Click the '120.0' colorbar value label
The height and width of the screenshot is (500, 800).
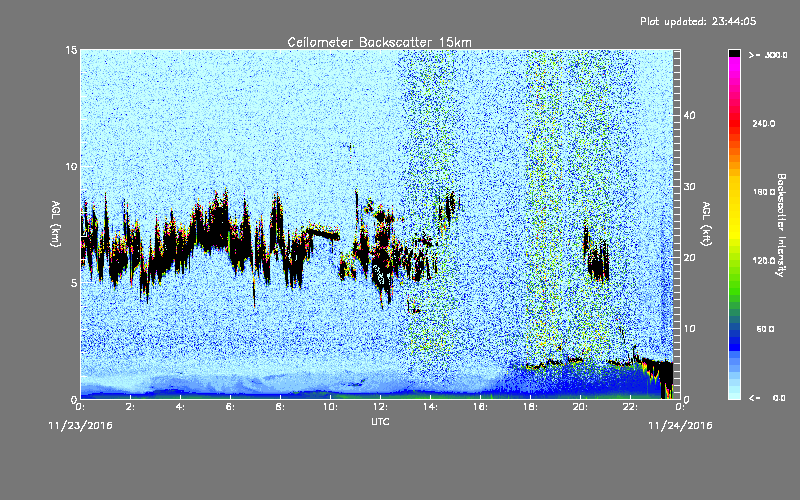[x=764, y=260]
